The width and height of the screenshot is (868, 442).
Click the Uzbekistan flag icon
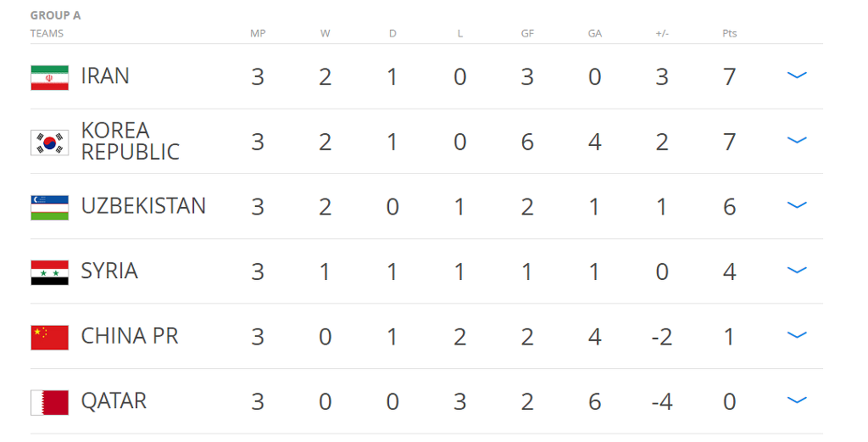49,207
